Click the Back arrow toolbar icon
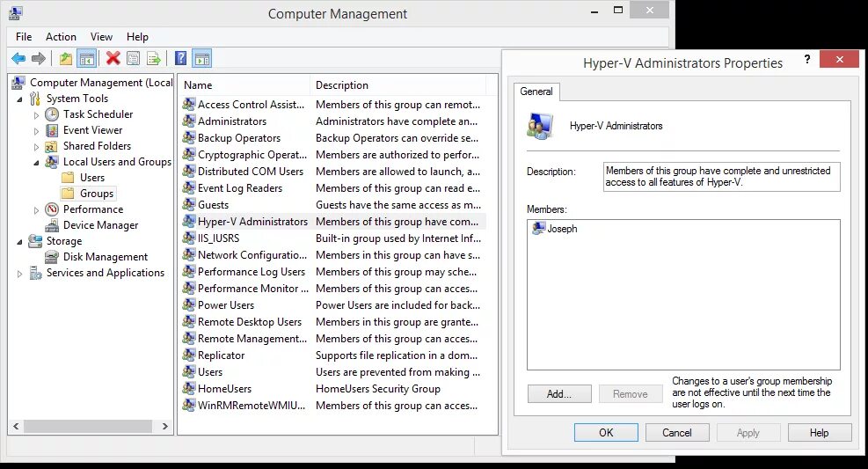Viewport: 868px width, 469px height. [x=18, y=58]
